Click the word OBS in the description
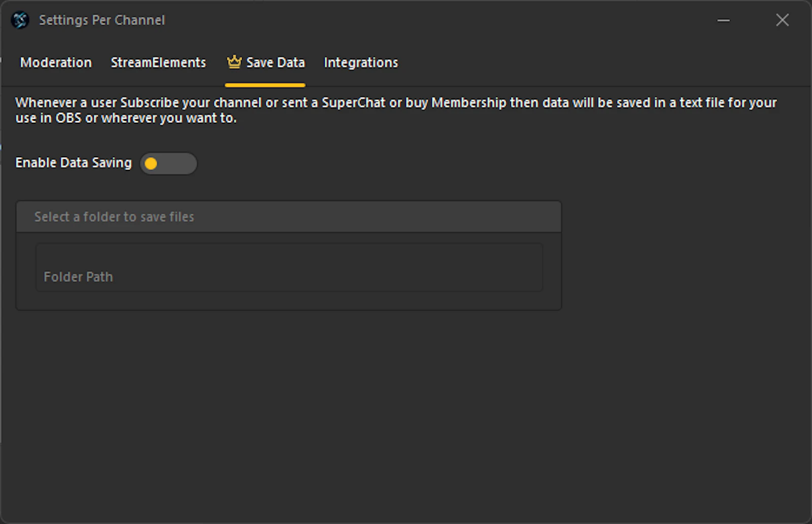812x524 pixels. coord(68,118)
